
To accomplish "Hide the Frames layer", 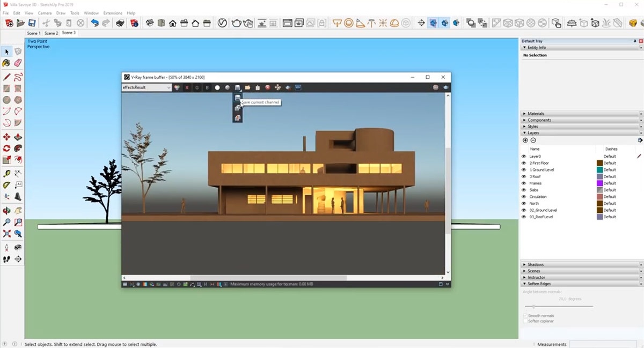I will point(524,183).
